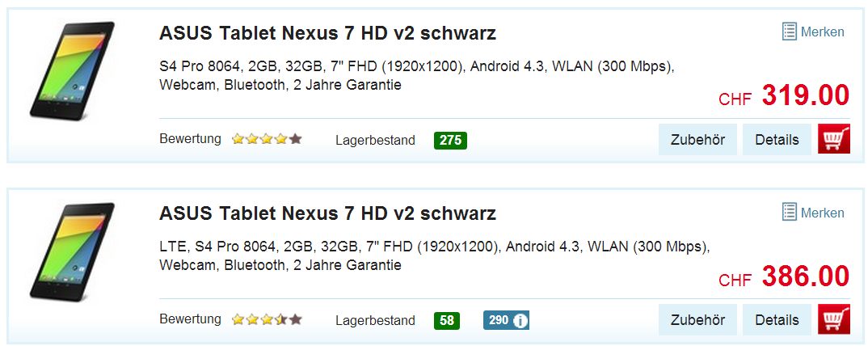Open Zubehör for the LTE Nexus 7
Viewport: 868px width, 346px height.
(x=697, y=320)
